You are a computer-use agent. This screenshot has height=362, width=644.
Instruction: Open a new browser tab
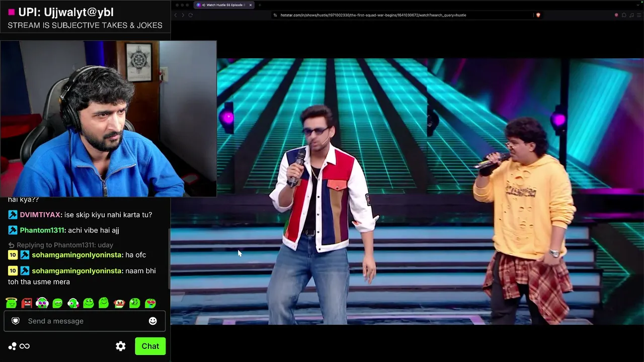coord(260,5)
